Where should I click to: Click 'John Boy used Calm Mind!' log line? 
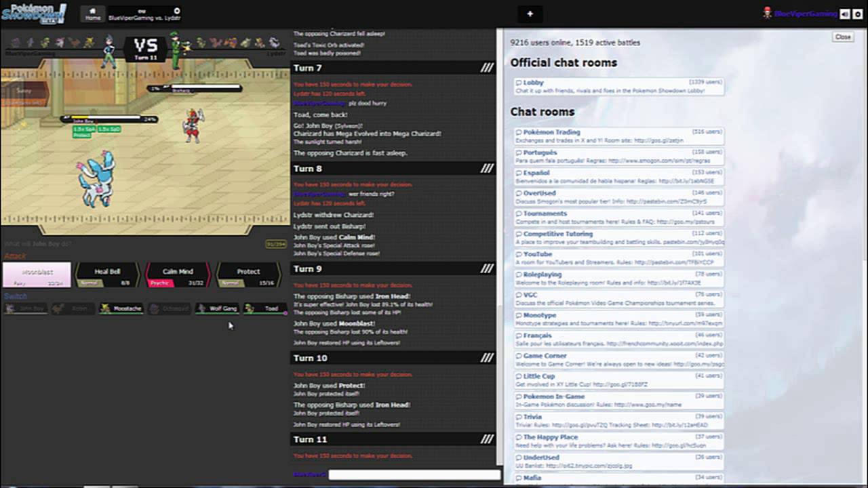(334, 237)
